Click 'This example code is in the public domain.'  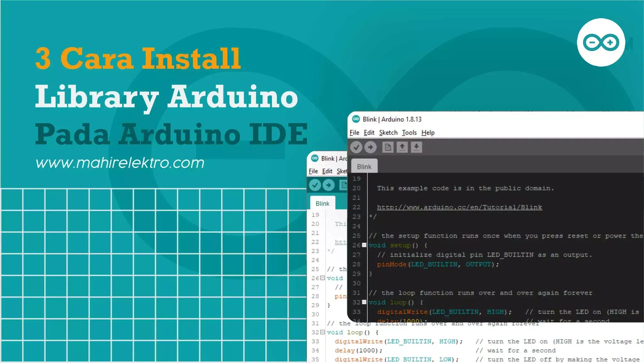coord(465,188)
